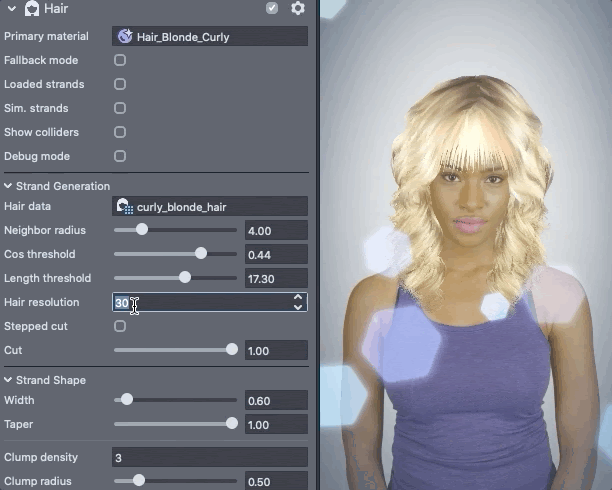Viewport: 612px width, 490px height.
Task: Decrease Hair resolution with down stepper arrow
Action: pyautogui.click(x=298, y=307)
